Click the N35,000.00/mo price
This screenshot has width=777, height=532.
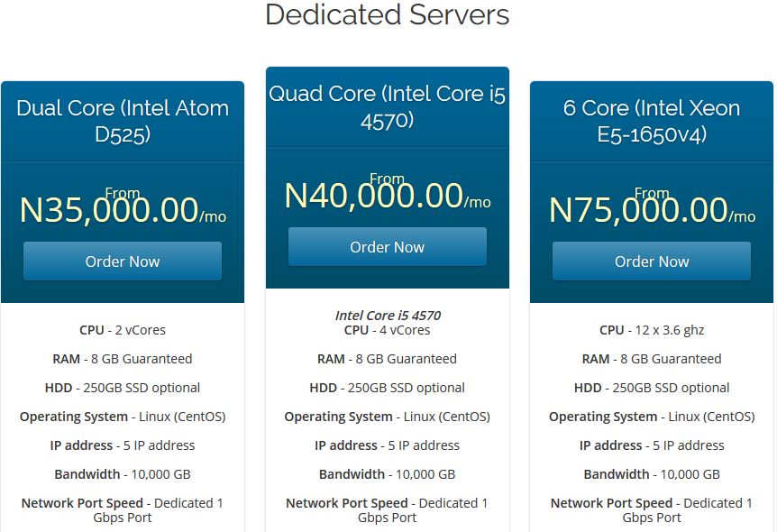click(123, 210)
